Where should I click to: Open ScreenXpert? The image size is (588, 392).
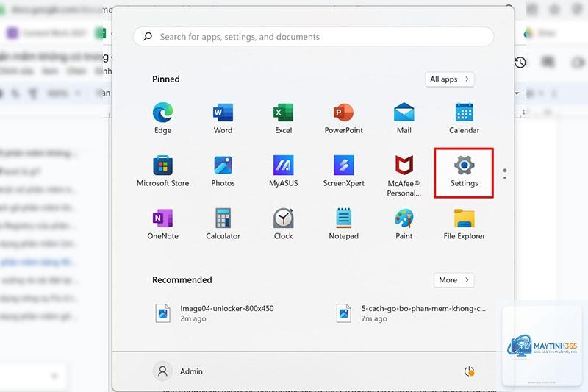(343, 171)
